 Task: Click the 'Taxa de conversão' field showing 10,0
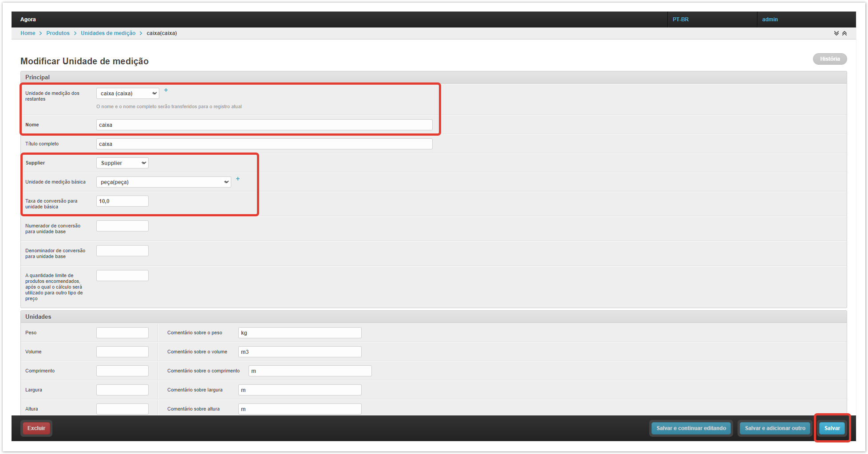click(122, 201)
